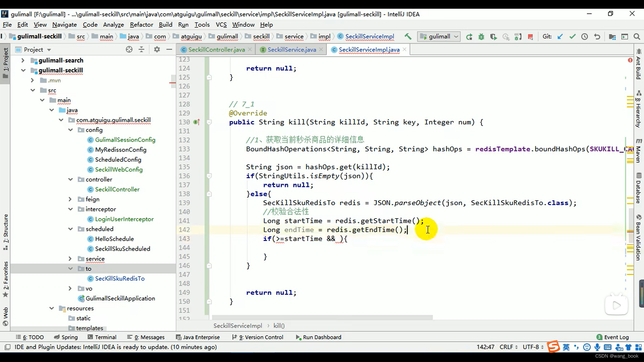Viewport: 644px width, 362px height.
Task: Open the Spring tool window
Action: pos(66,337)
